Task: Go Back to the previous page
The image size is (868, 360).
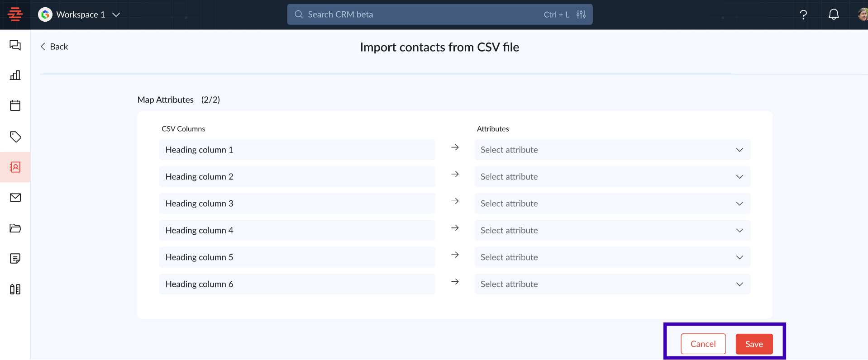Action: tap(54, 47)
